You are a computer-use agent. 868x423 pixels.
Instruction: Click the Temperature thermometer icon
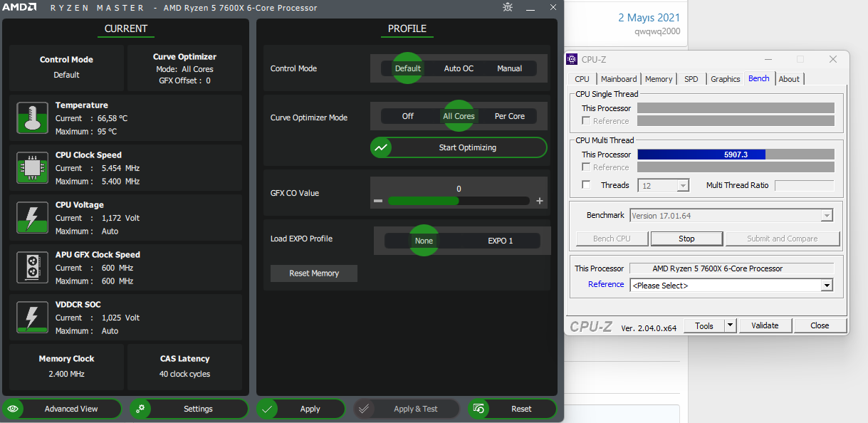[32, 118]
